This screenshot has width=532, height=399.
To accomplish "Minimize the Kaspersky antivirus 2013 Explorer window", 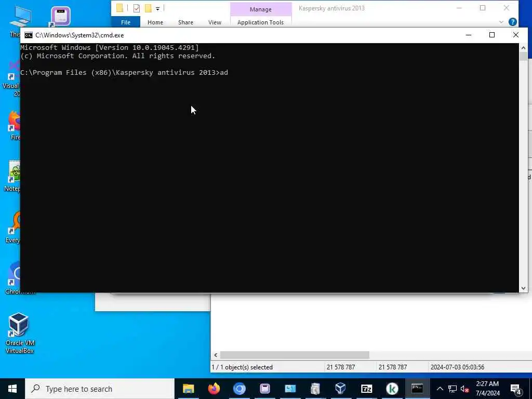I will (459, 8).
